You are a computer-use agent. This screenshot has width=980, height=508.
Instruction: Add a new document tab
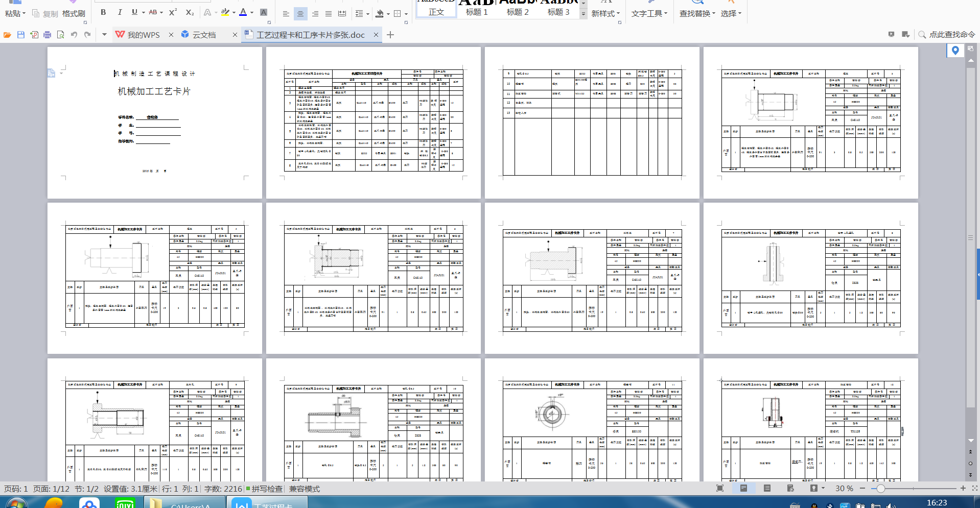[390, 35]
